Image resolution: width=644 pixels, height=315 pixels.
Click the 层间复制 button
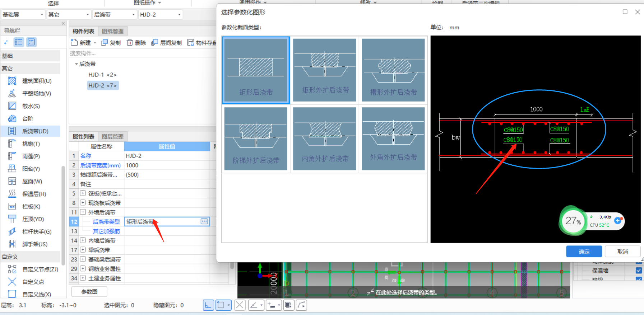(x=167, y=43)
